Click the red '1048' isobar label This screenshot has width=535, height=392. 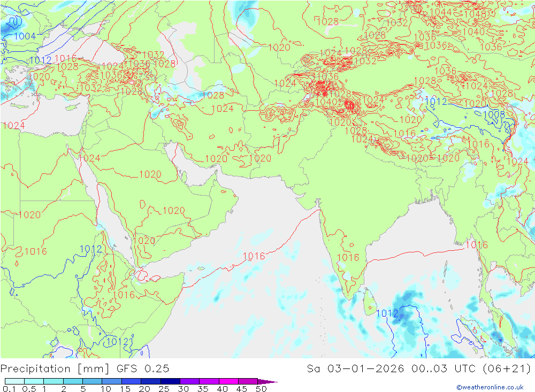(x=475, y=14)
